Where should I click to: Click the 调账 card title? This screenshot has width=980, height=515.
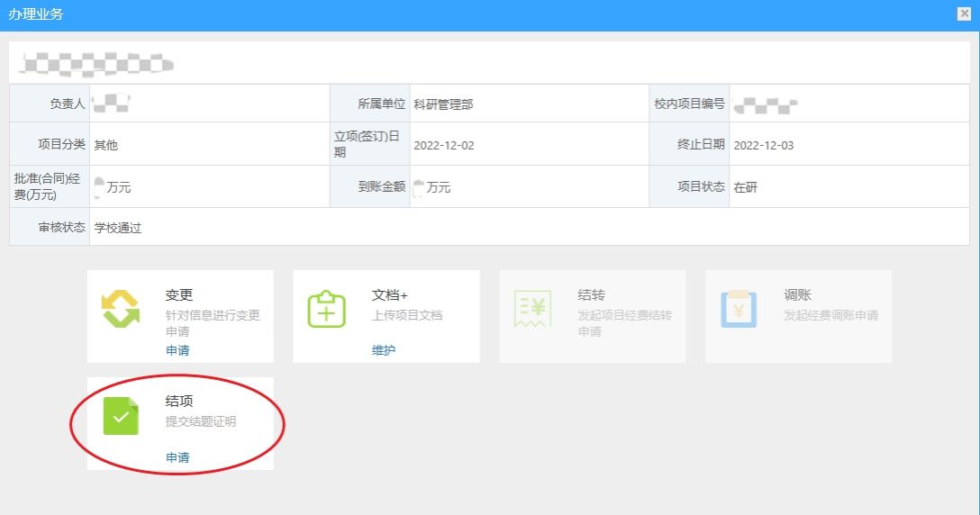[x=797, y=294]
